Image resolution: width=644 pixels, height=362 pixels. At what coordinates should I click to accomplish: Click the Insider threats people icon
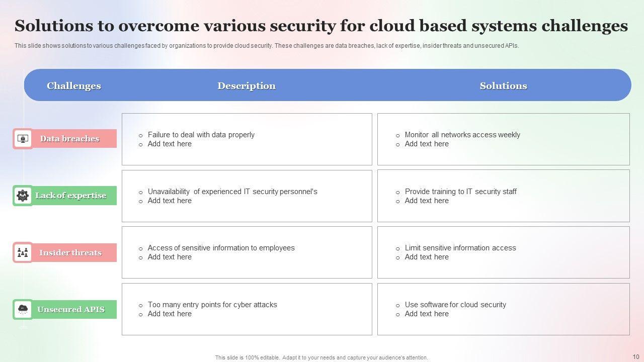pos(23,252)
